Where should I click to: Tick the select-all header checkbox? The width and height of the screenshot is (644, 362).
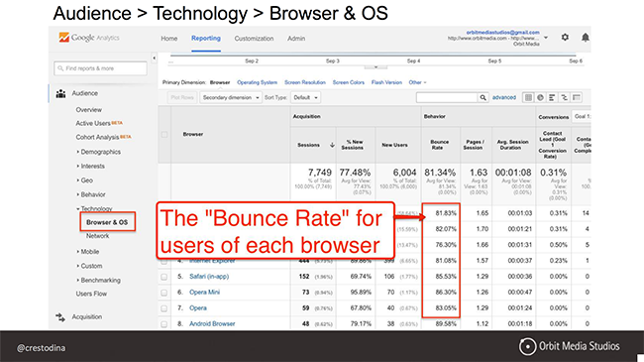[x=164, y=135]
